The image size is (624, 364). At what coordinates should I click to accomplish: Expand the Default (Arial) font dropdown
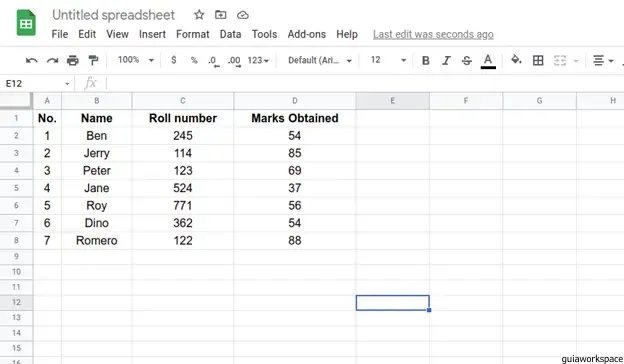pyautogui.click(x=320, y=60)
